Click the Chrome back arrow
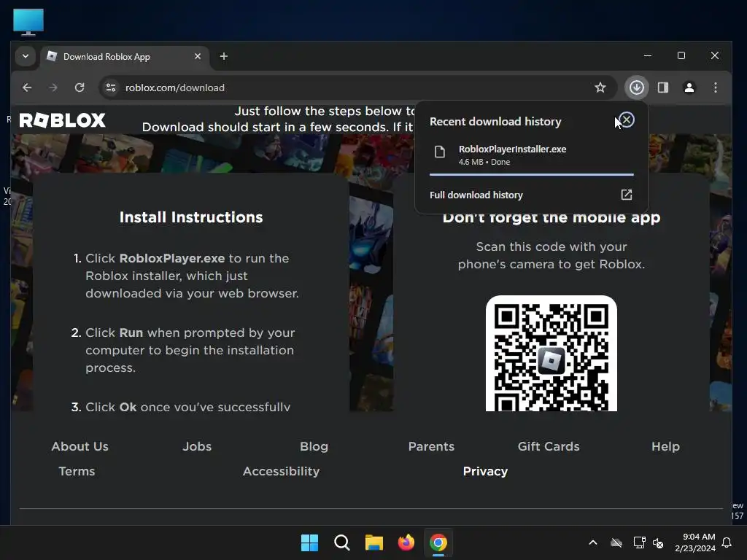Image resolution: width=747 pixels, height=560 pixels. [x=27, y=87]
